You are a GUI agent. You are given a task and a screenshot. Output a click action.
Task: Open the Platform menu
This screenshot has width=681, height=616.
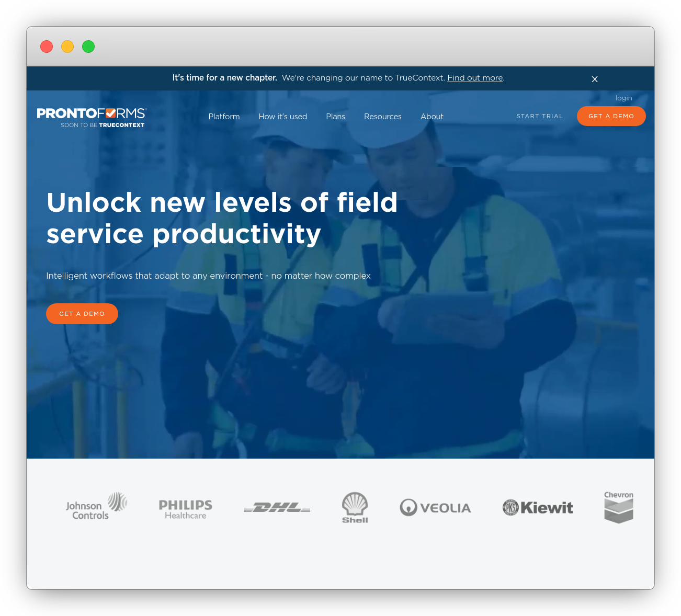tap(224, 117)
